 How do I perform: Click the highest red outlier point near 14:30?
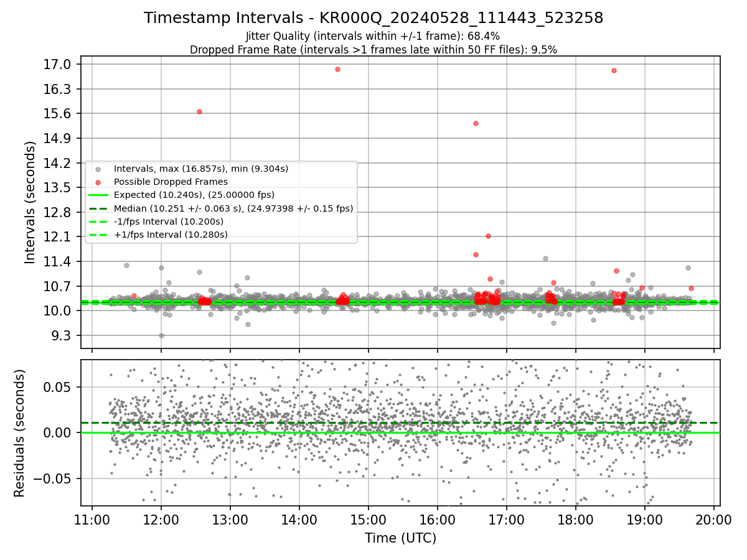pyautogui.click(x=337, y=69)
